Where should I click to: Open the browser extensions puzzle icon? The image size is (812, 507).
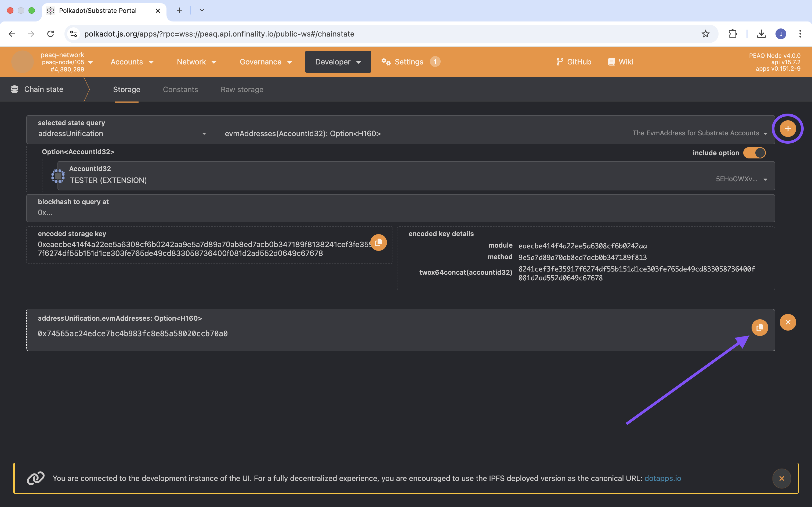733,34
